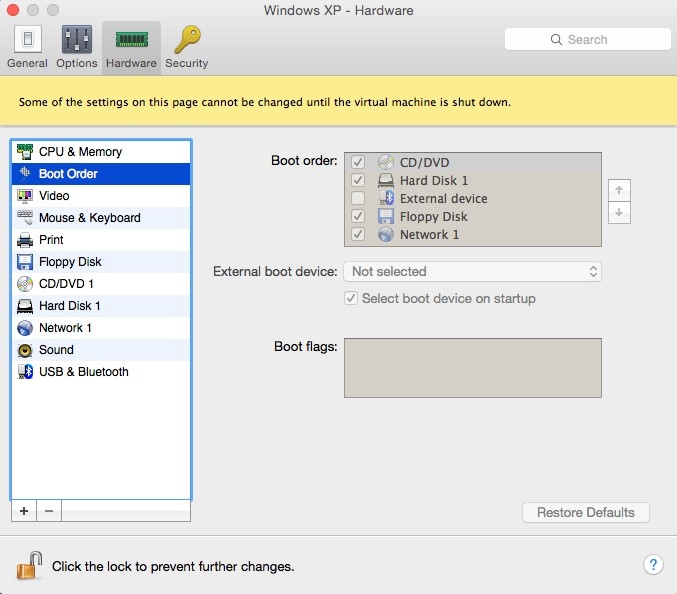Toggle Select boot device on startup
The image size is (677, 594).
point(351,298)
